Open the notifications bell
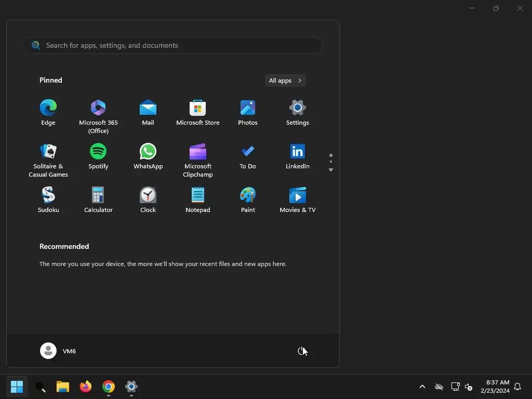This screenshot has height=399, width=532. pyautogui.click(x=517, y=387)
